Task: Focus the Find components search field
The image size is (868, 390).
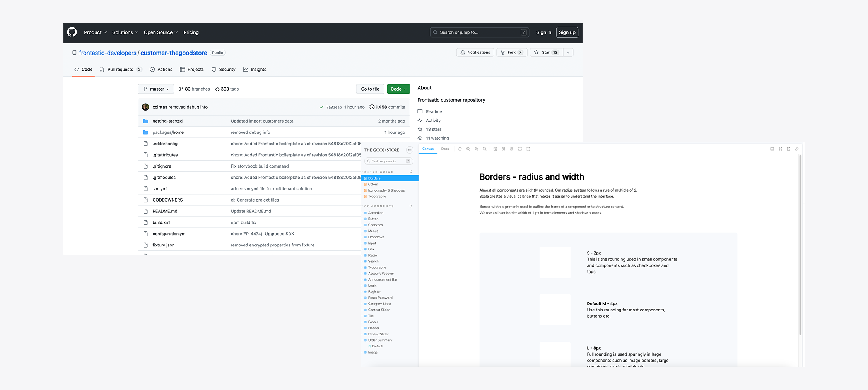Action: pyautogui.click(x=389, y=161)
